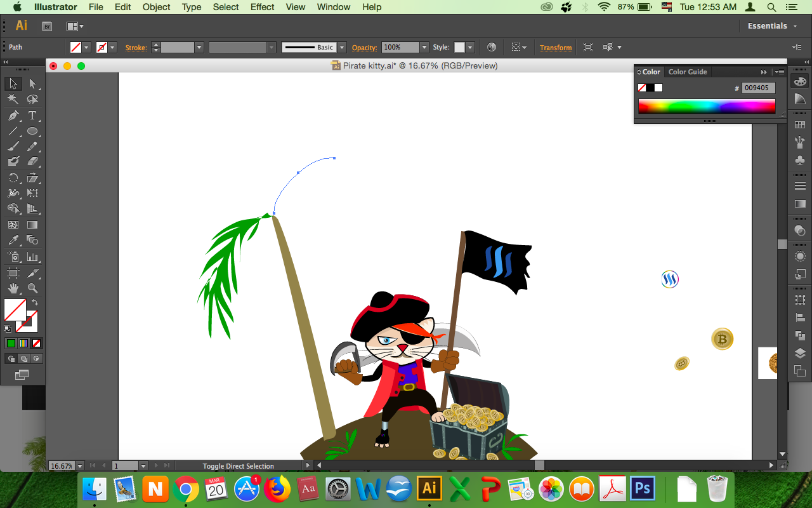Open the Object menu
This screenshot has width=812, height=508.
coord(156,7)
